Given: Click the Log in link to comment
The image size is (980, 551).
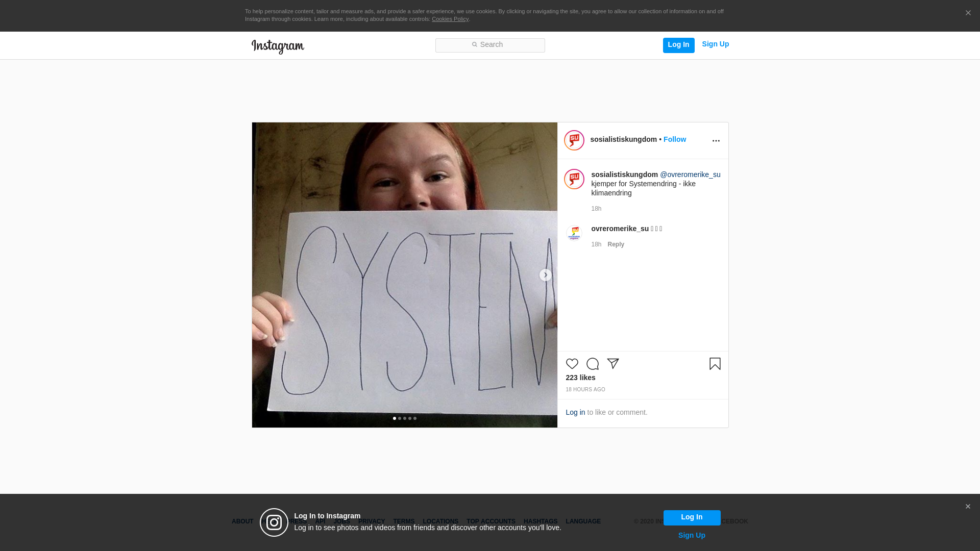Looking at the screenshot, I should pos(575,412).
